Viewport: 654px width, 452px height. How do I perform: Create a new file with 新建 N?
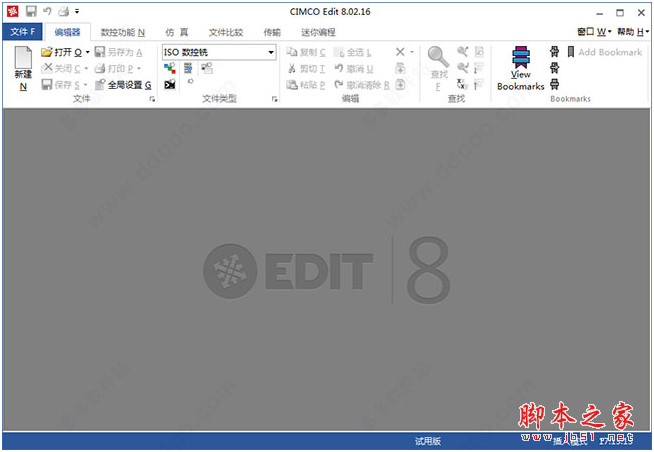[23, 68]
